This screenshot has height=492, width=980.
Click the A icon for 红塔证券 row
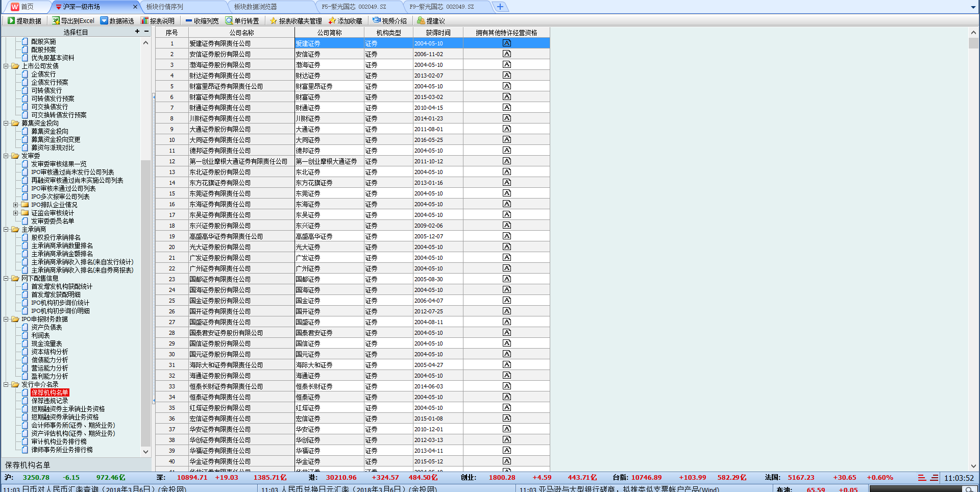507,408
